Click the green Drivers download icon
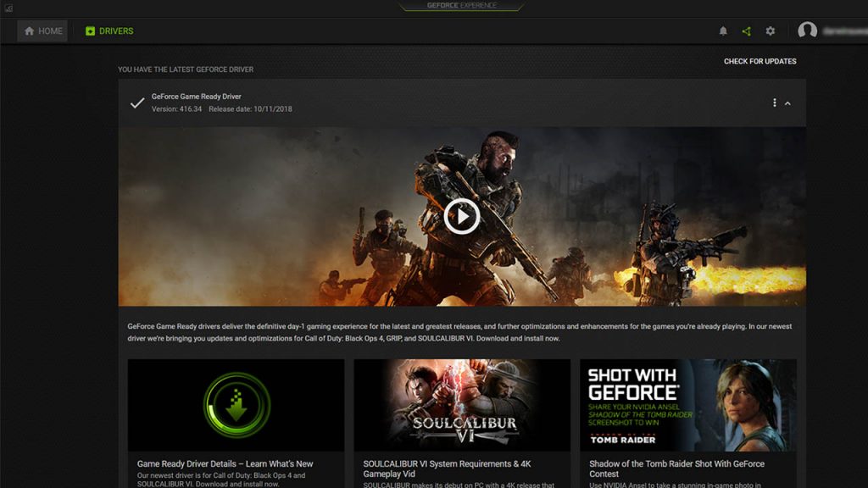Viewport: 868px width, 488px height. 89,30
